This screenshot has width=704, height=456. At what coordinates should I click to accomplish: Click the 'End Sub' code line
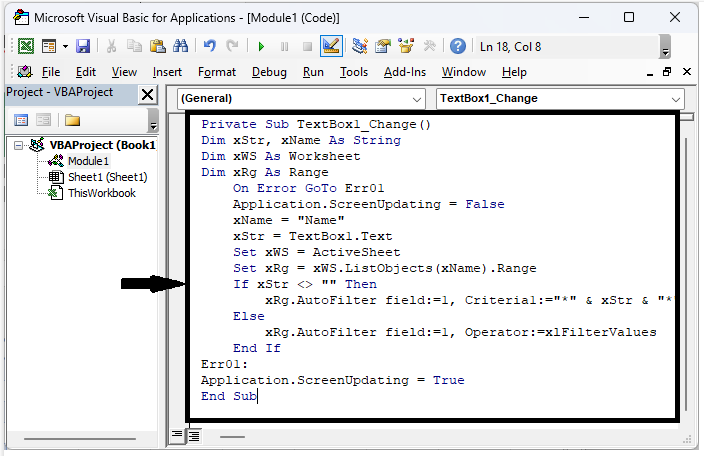pyautogui.click(x=229, y=396)
